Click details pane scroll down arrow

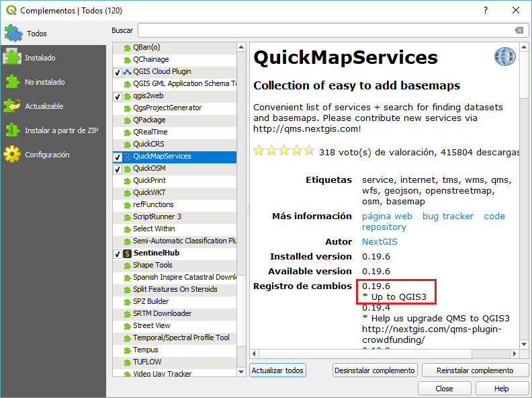point(524,344)
